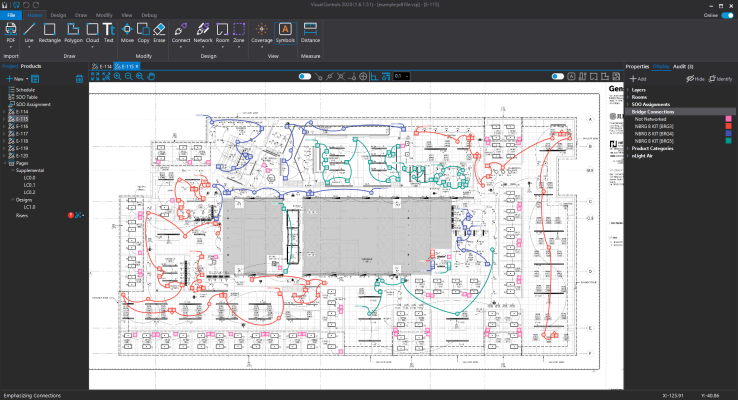
Task: Select the Zone design tool
Action: tap(239, 33)
